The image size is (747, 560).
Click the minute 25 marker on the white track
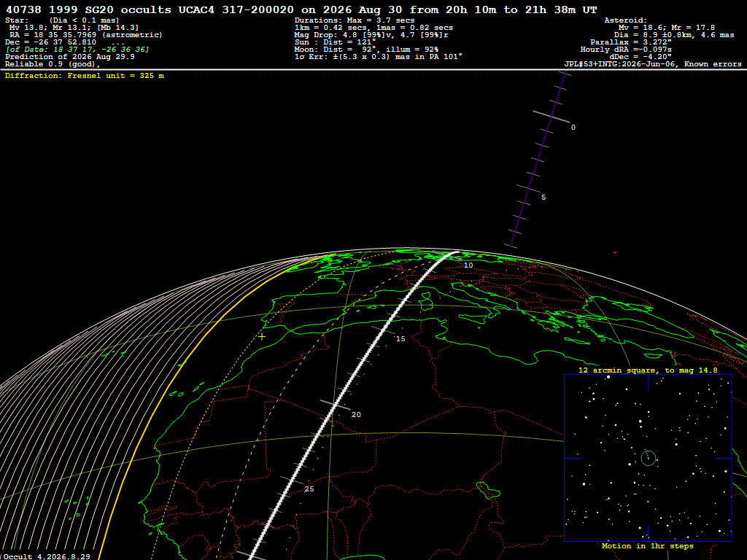pyautogui.click(x=309, y=489)
